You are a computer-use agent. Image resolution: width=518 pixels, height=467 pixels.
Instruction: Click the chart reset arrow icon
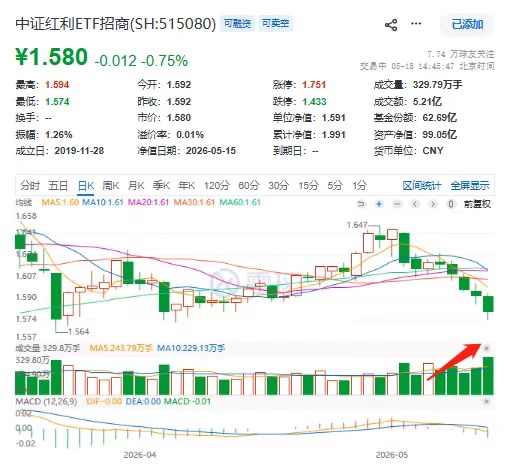(x=361, y=204)
